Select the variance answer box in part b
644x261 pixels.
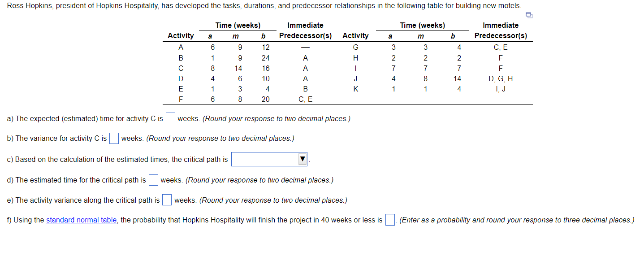pyautogui.click(x=113, y=138)
